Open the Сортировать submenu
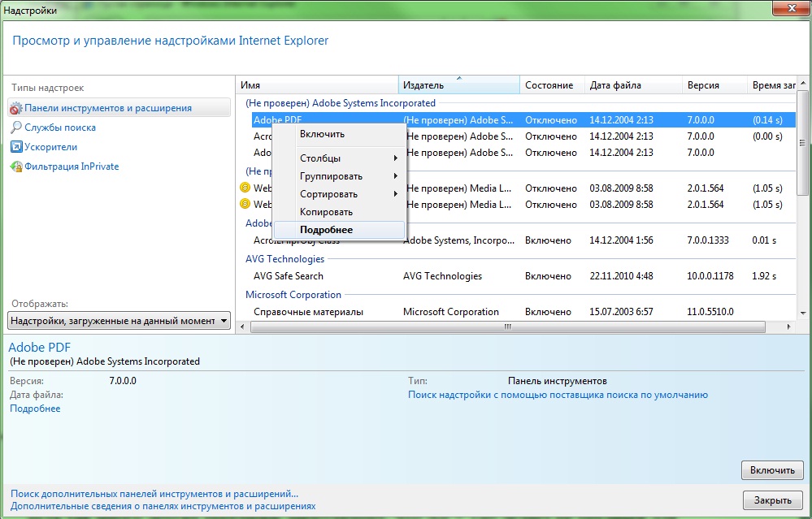The image size is (812, 519). point(339,194)
